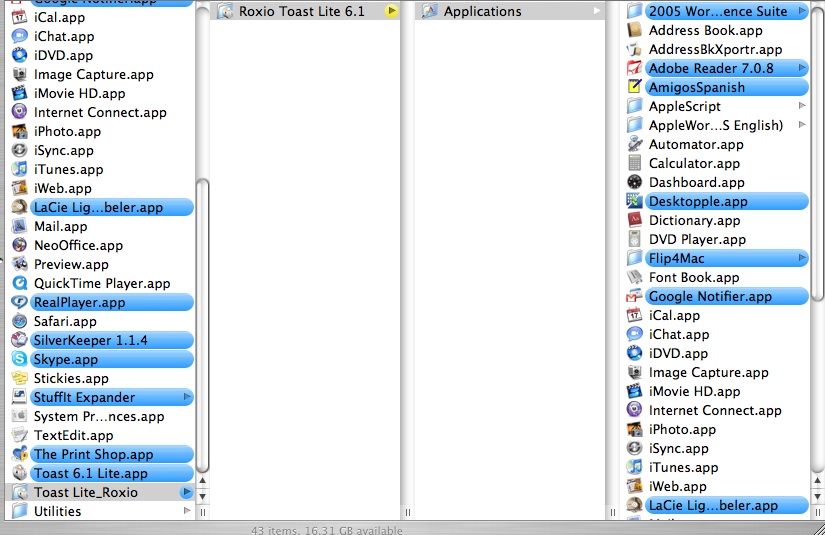Image resolution: width=825 pixels, height=535 pixels.
Task: Click the rightmost column's scroll up arrow
Action: (x=817, y=480)
